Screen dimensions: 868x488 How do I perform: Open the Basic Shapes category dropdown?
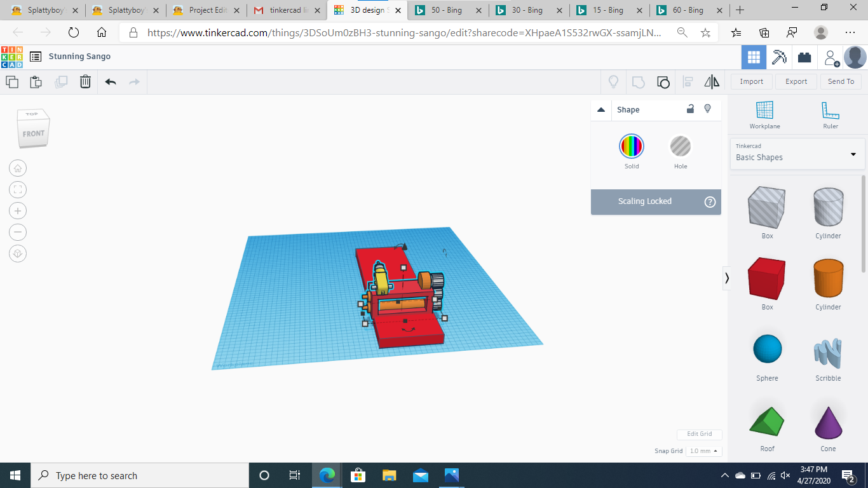pos(797,154)
